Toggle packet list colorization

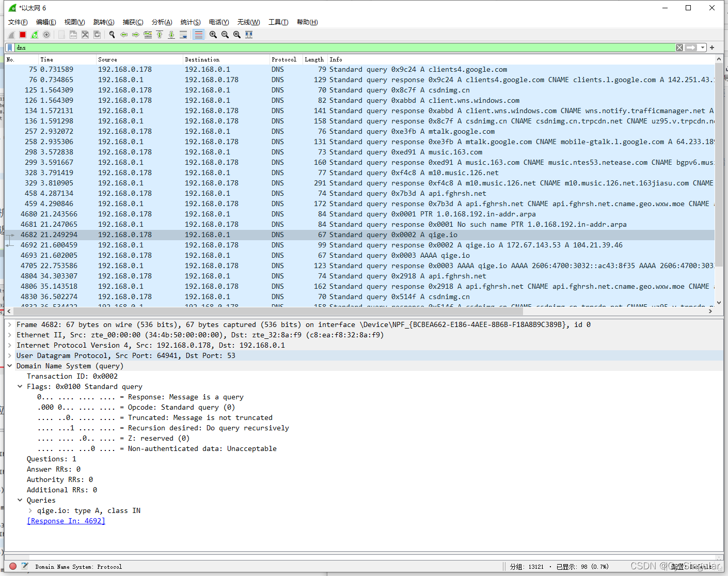[x=198, y=35]
